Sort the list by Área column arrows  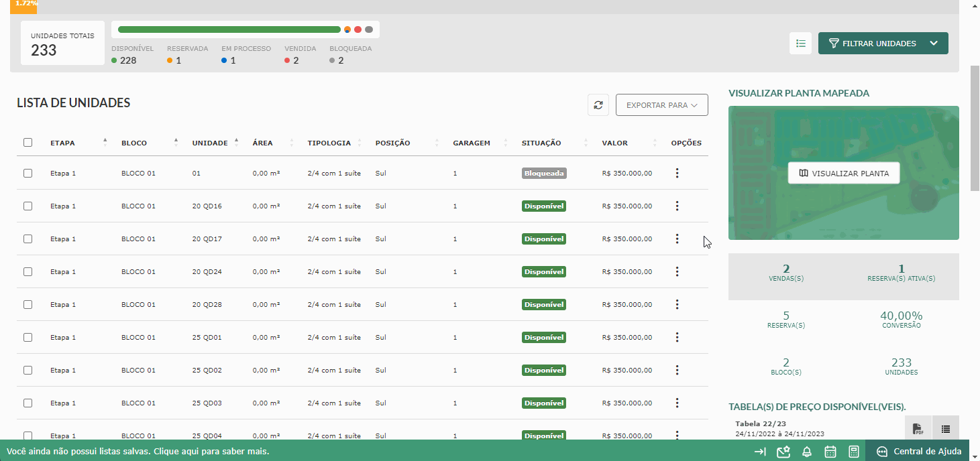coord(291,143)
